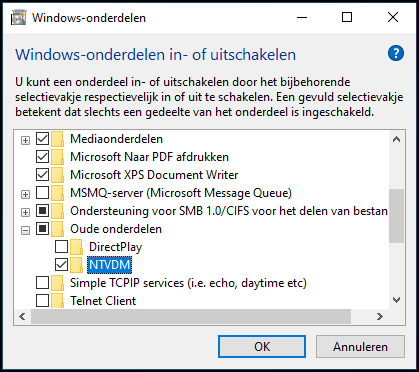The height and width of the screenshot is (372, 419).
Task: Open the blue help question mark icon
Action: click(396, 53)
